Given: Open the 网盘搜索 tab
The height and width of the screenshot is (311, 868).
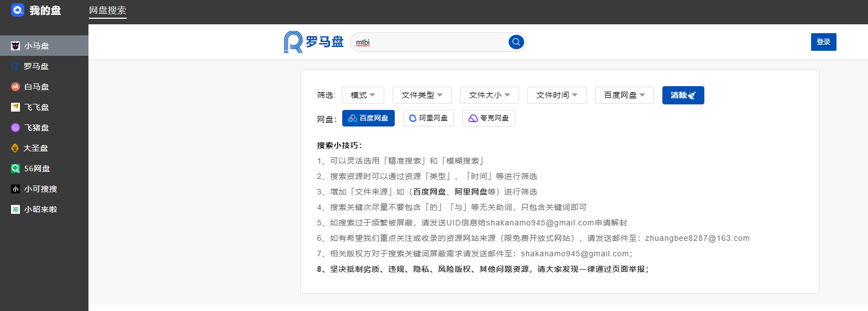Looking at the screenshot, I should (x=108, y=10).
